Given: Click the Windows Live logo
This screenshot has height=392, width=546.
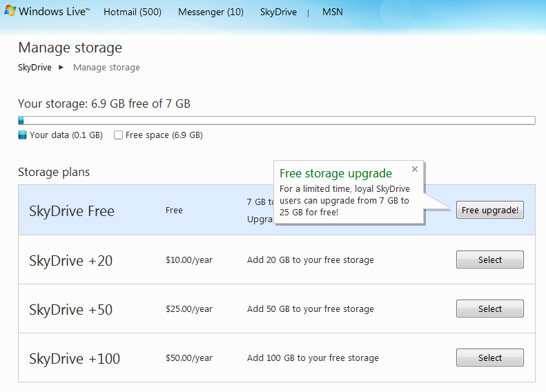Looking at the screenshot, I should pos(10,11).
